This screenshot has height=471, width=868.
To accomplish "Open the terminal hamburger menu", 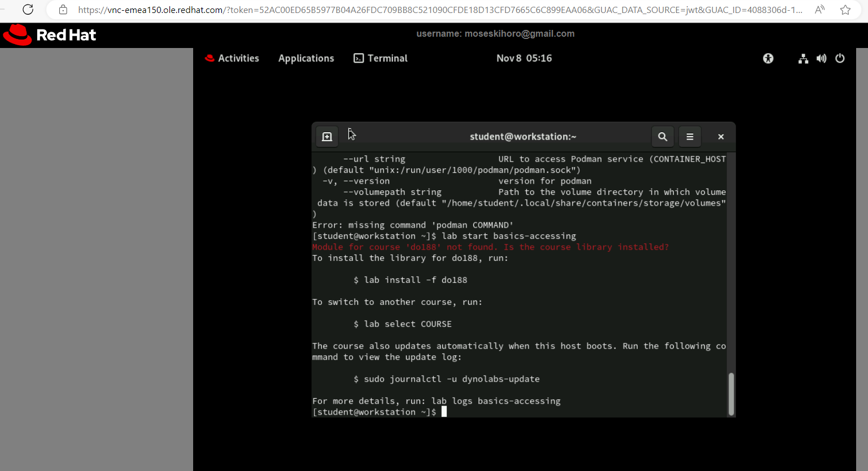I will [x=690, y=136].
